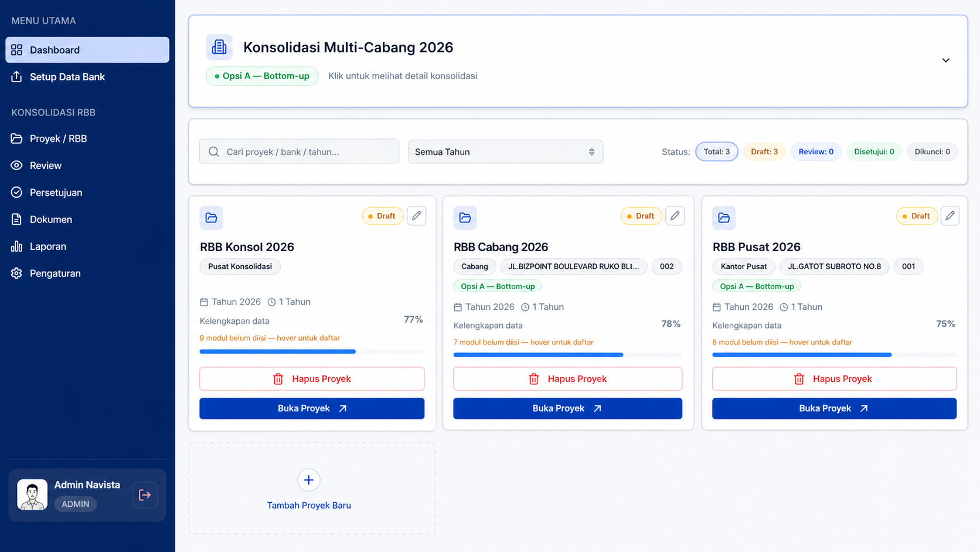
Task: Edit RBB Konsol 2026 with the pencil icon
Action: [416, 216]
